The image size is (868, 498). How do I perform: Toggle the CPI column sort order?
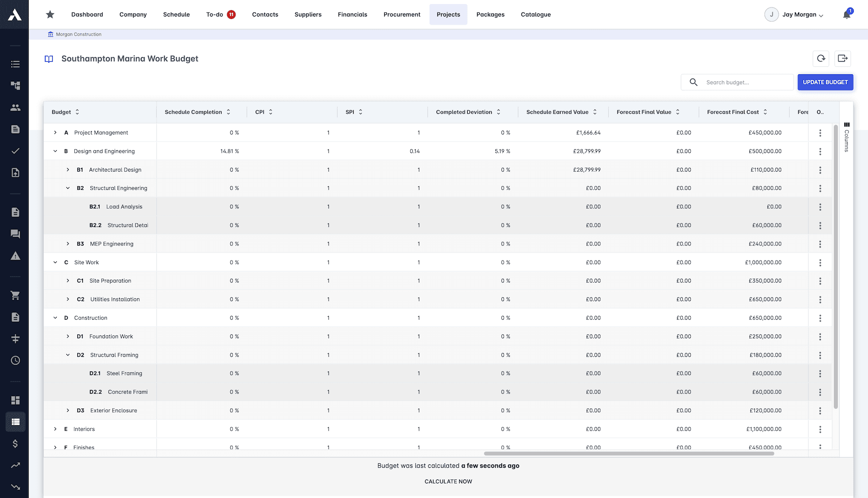(270, 111)
